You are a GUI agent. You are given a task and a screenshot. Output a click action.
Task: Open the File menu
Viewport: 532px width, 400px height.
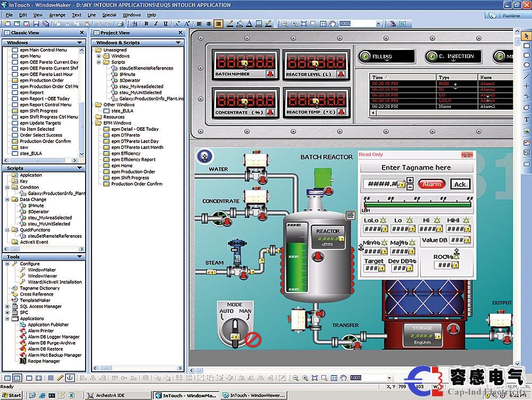[9, 15]
